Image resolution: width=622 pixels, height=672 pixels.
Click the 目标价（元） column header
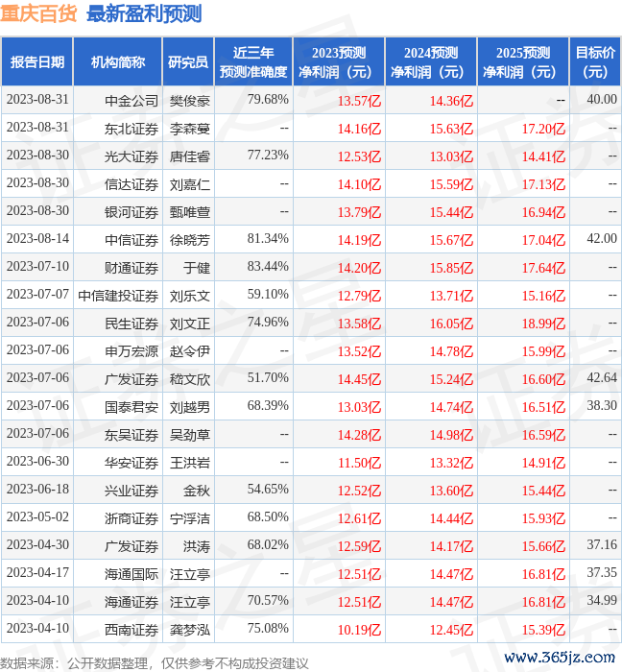595,62
